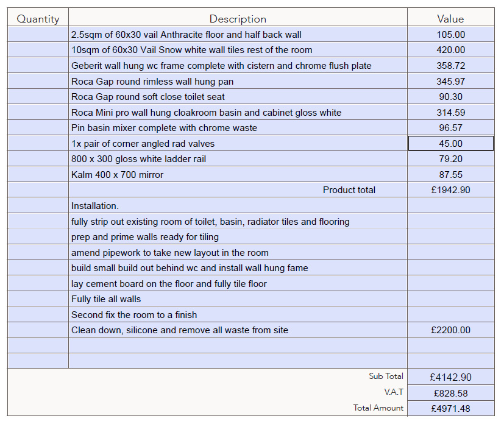Click the V.A.T £828.58 field

[450, 393]
